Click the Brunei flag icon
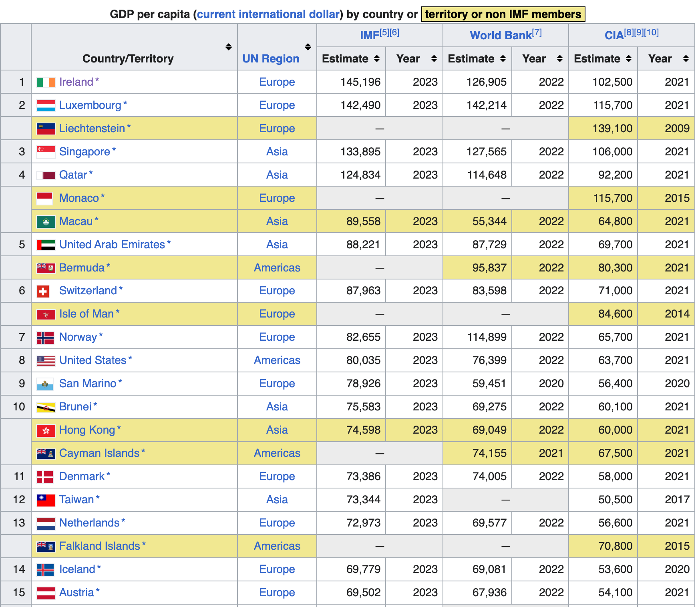This screenshot has height=607, width=700. coord(46,408)
